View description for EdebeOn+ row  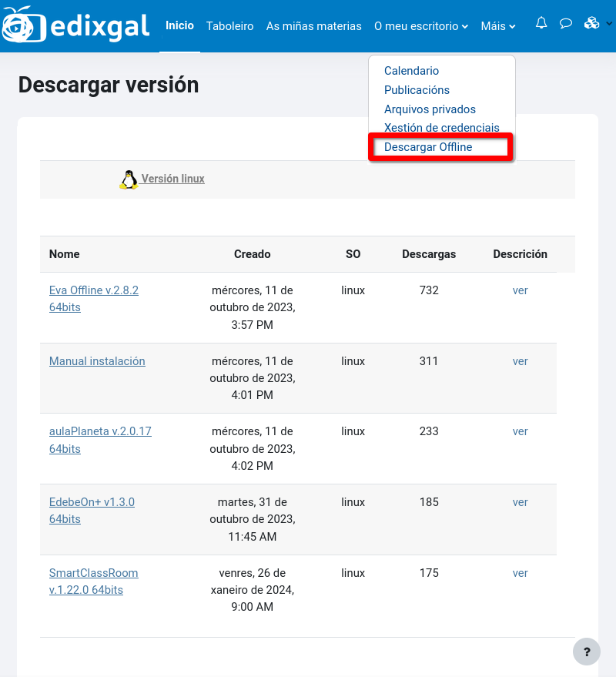[x=520, y=502]
